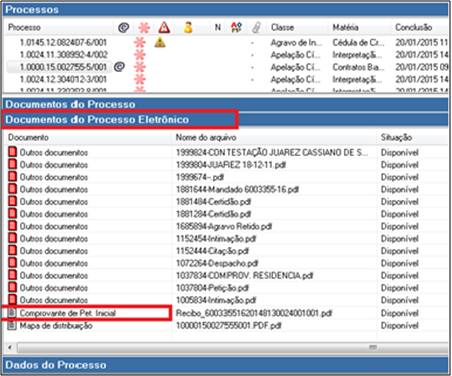Click red asterisk in row 1.0024.12.304012-3/001
This screenshot has width=452, height=376.
pos(140,79)
